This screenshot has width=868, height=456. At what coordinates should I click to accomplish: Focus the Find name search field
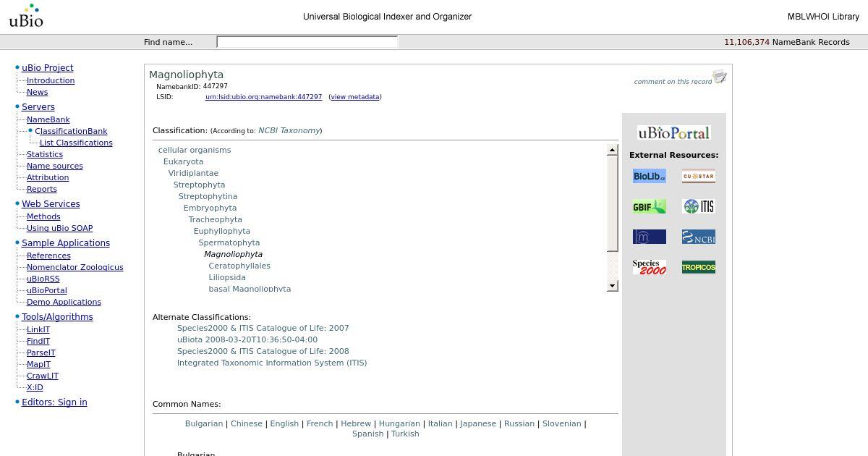[307, 42]
